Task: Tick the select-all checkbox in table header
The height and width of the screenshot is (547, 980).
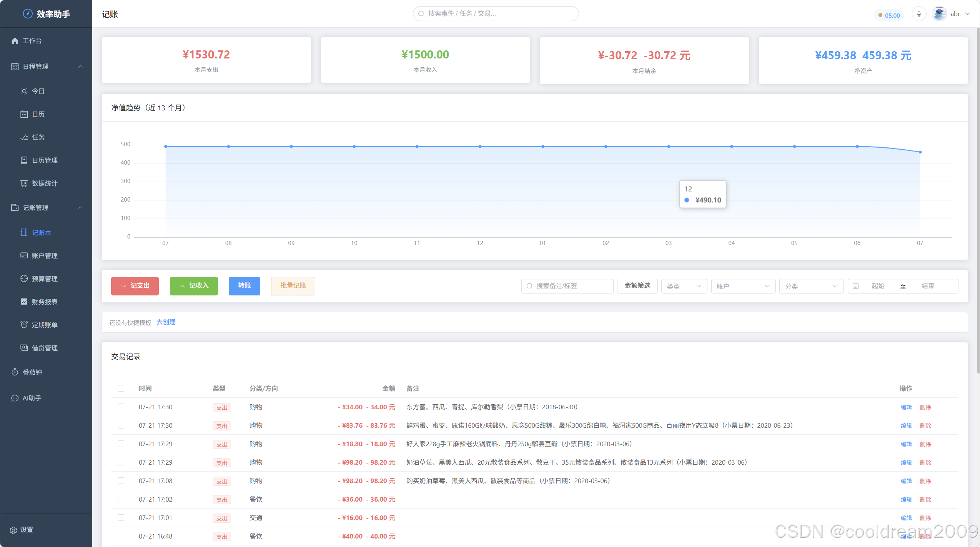Action: (121, 389)
